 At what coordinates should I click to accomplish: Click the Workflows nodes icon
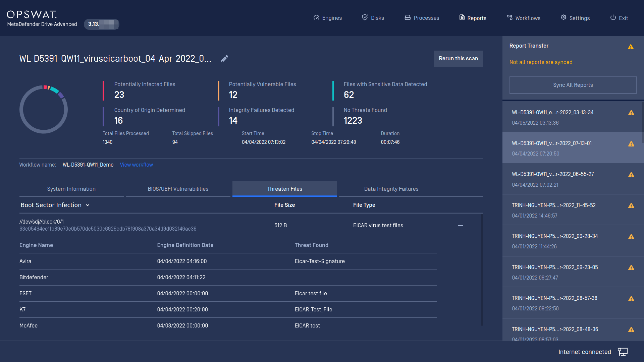point(509,17)
